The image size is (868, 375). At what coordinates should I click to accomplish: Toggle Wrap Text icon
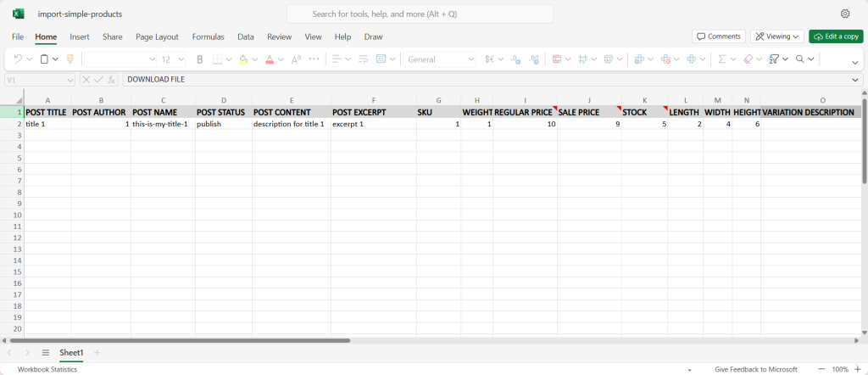[x=363, y=59]
